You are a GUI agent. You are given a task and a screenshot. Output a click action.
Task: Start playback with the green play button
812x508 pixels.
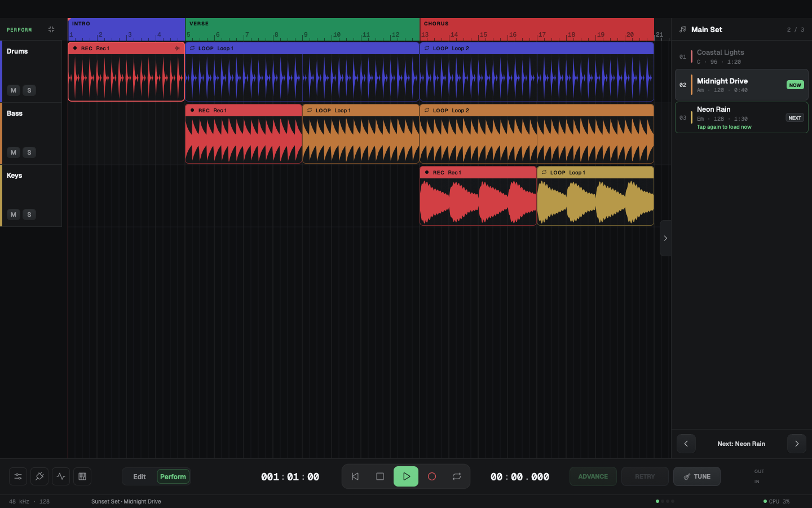tap(406, 476)
